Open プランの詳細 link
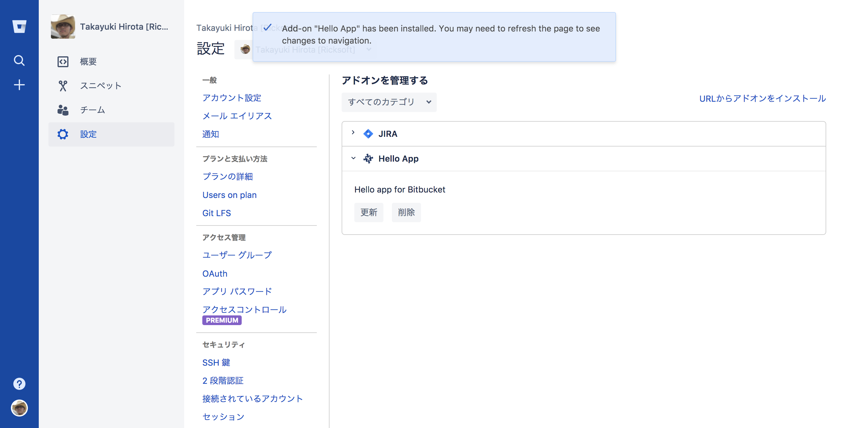 click(227, 176)
